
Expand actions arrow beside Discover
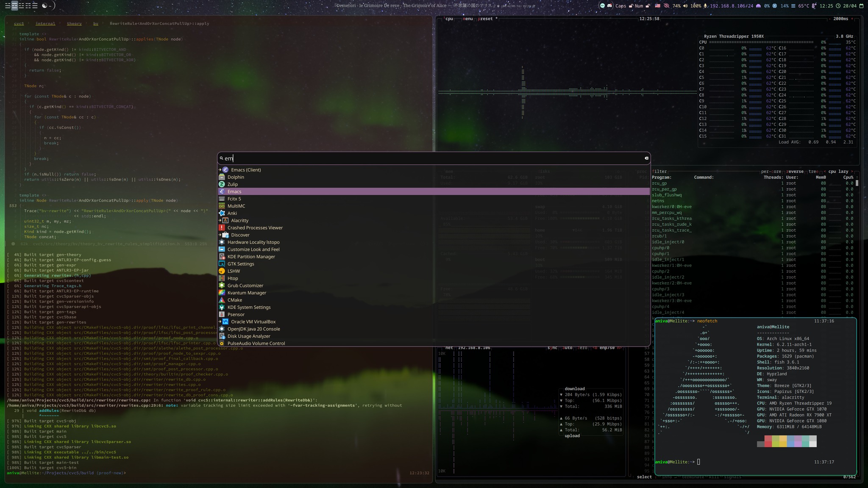pos(220,235)
